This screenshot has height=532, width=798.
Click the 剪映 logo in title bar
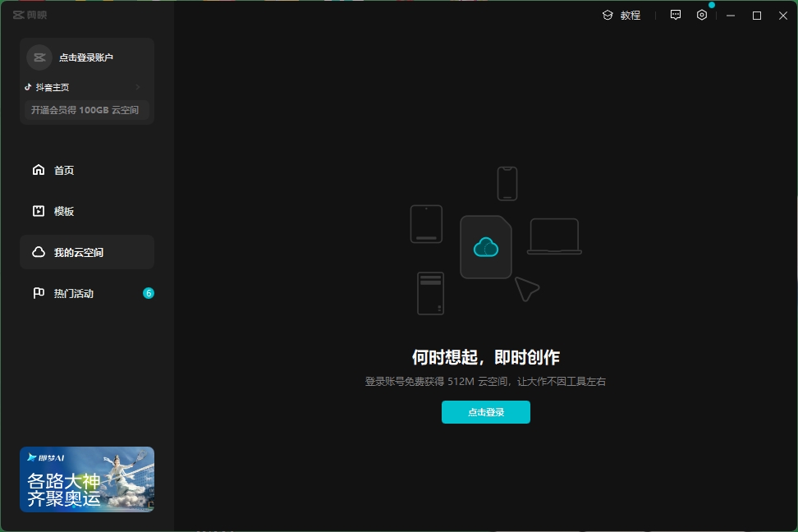point(30,16)
